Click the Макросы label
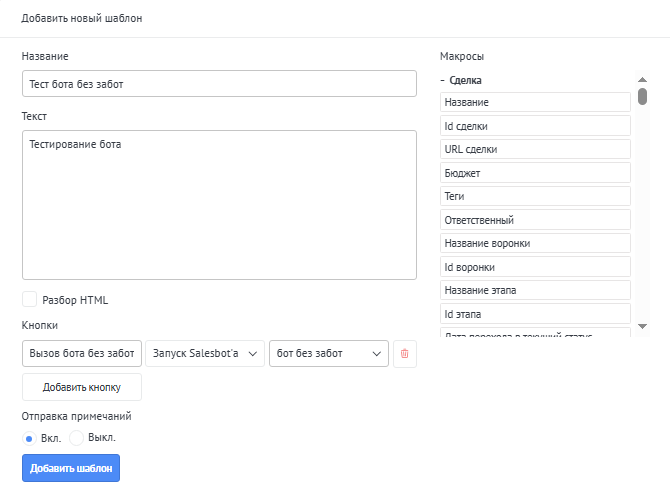 click(462, 56)
